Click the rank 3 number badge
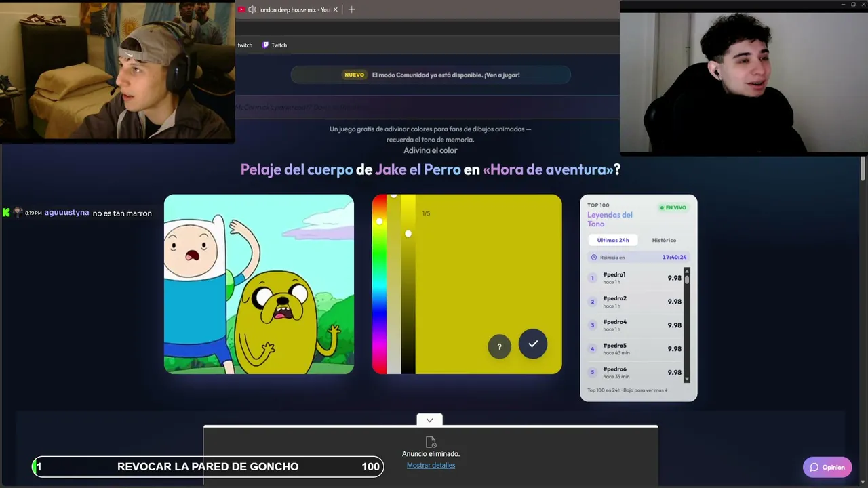 point(592,325)
